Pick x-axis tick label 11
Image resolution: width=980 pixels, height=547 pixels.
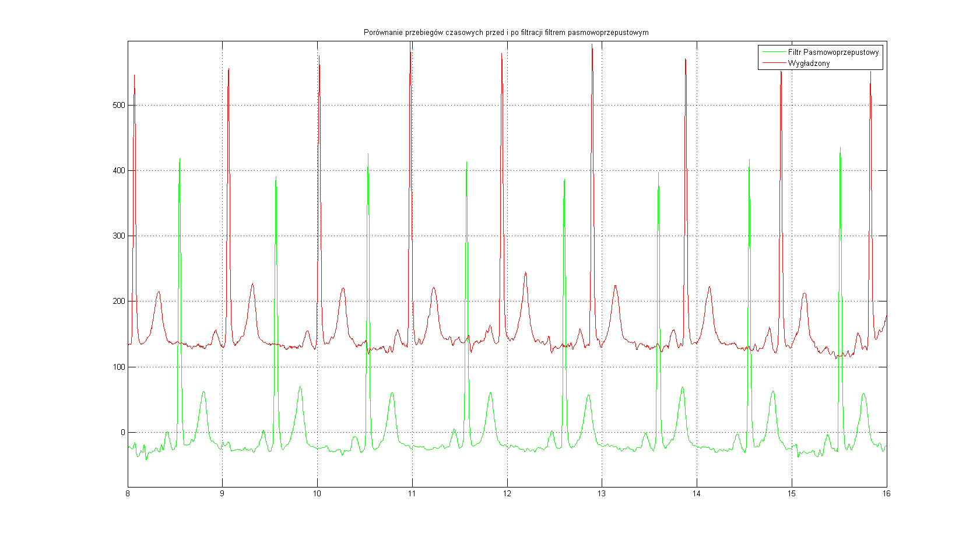pyautogui.click(x=412, y=494)
